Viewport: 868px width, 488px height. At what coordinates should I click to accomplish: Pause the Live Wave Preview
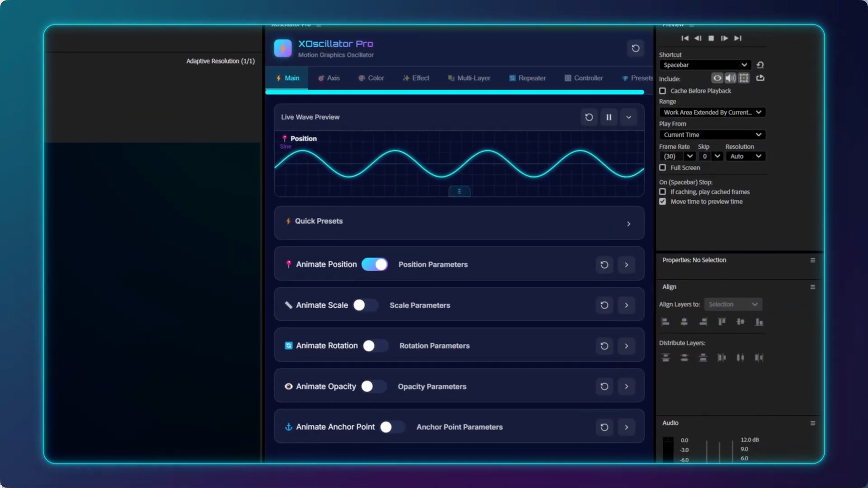tap(609, 117)
